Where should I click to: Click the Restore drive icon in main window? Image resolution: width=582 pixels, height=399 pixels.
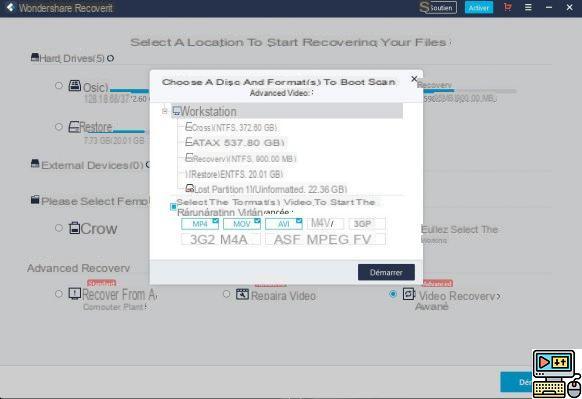click(x=74, y=127)
